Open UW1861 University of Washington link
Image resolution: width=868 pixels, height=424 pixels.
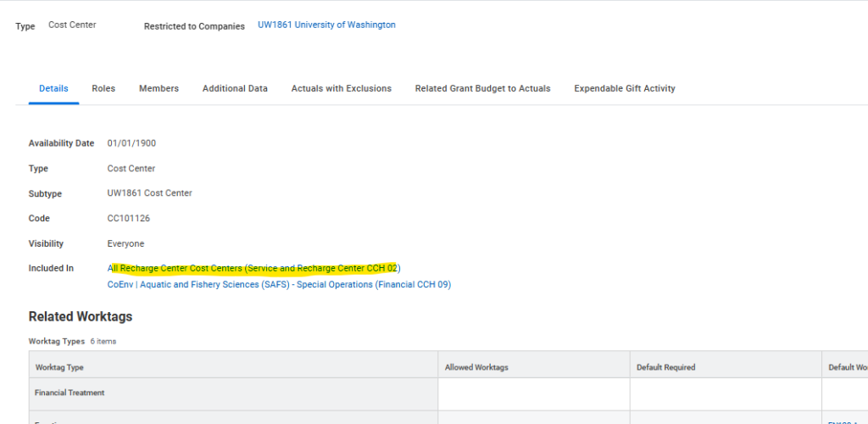pyautogui.click(x=326, y=25)
